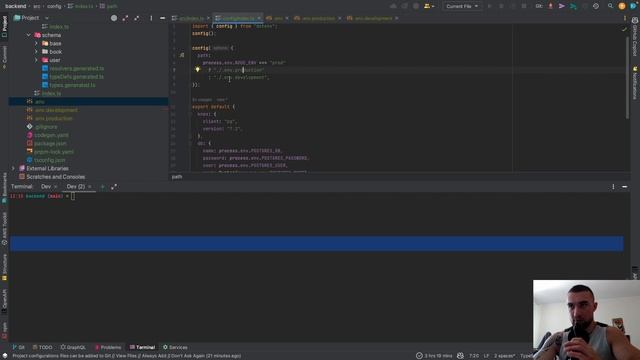The image size is (640, 360).
Task: Open the Notifications side panel
Action: [635, 83]
